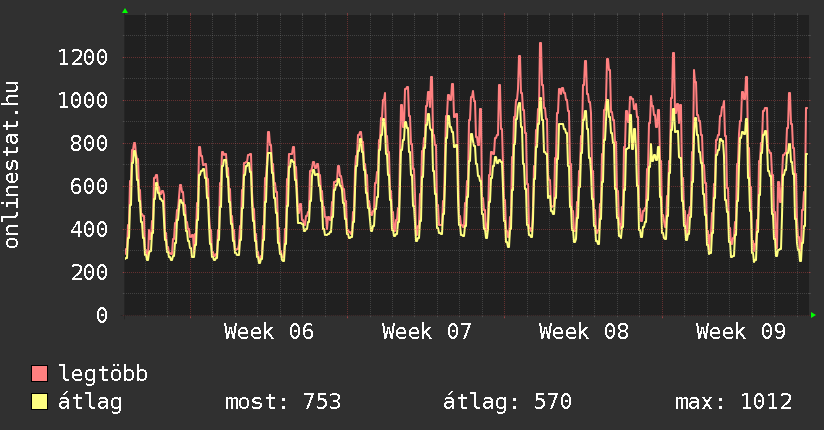Screen dimensions: 824x430
Task: Click the yellow átlag legend color swatch
Action: (x=40, y=402)
